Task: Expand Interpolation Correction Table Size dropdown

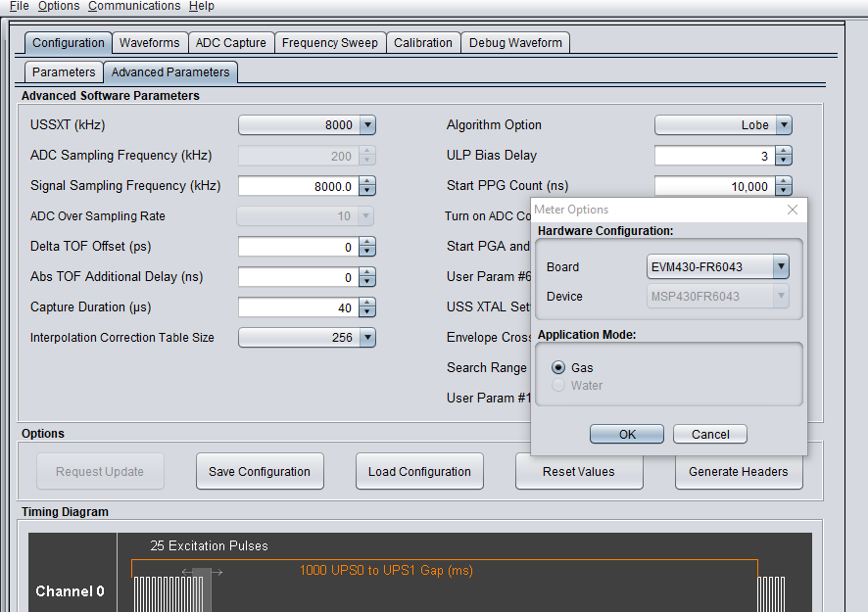Action: (x=366, y=338)
